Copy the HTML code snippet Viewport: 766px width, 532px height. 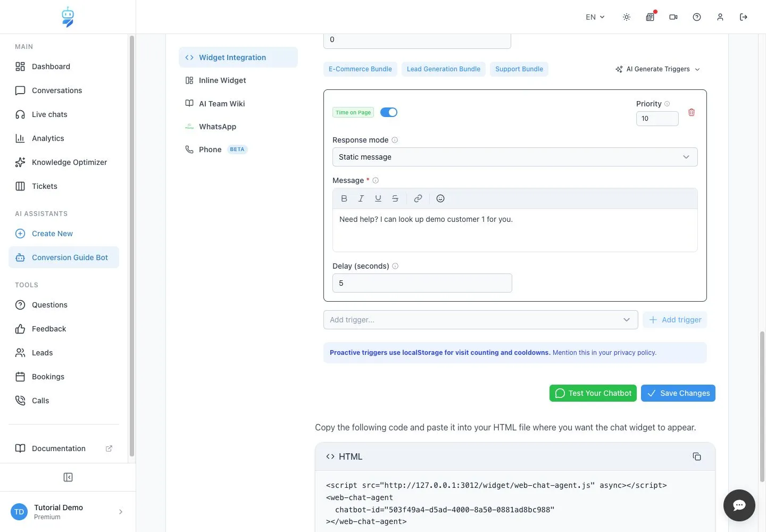click(697, 456)
